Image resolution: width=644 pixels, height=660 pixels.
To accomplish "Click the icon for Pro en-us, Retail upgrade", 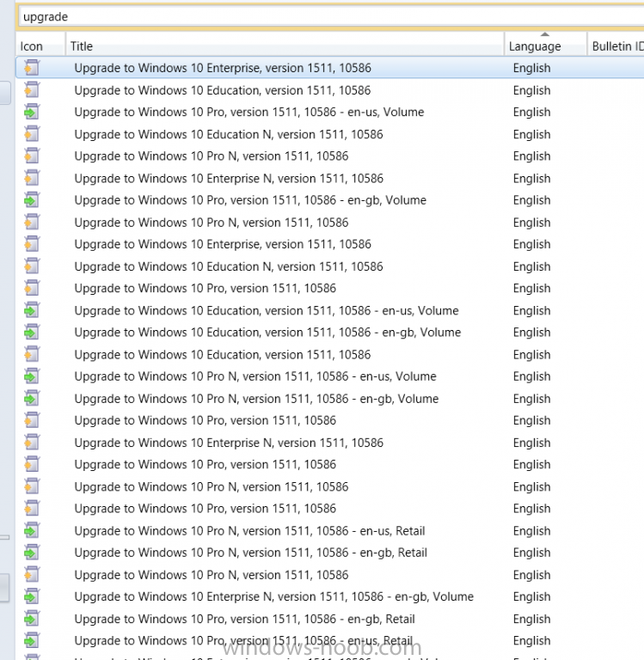I will click(x=32, y=640).
